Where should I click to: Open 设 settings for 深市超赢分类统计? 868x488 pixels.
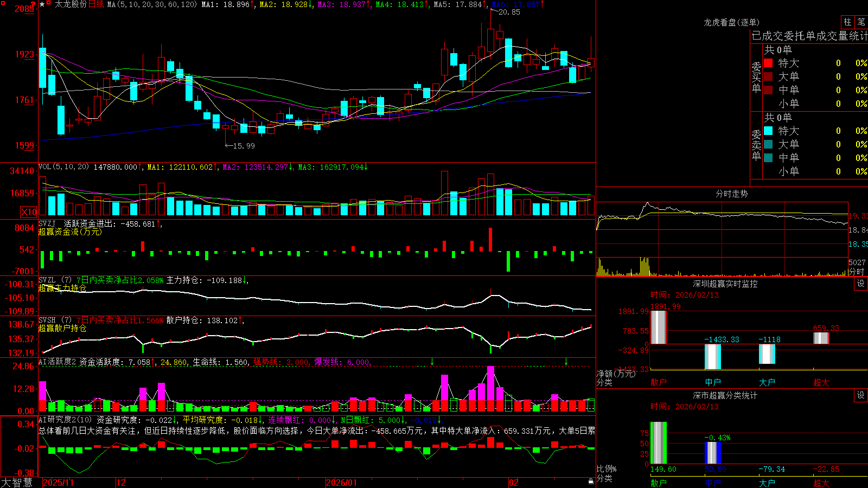(x=861, y=395)
